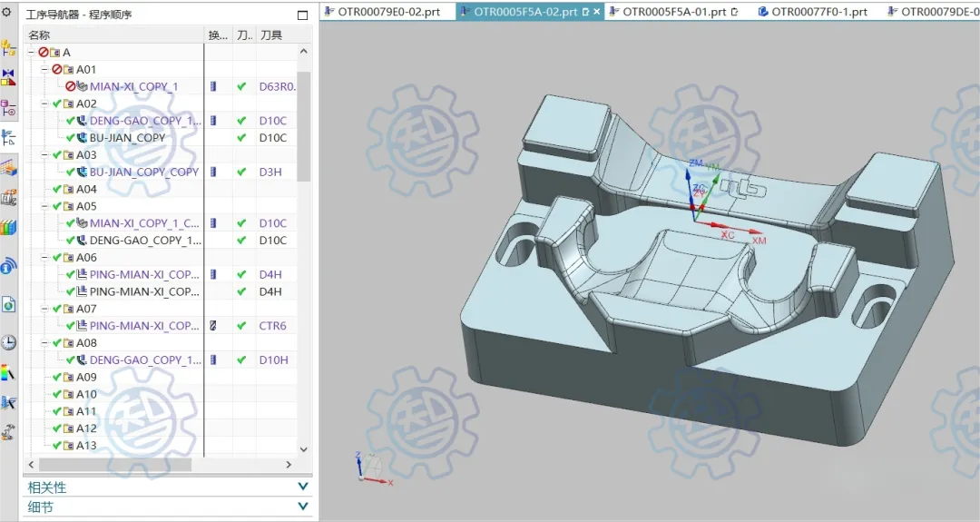Click the D63R0. tool cell
980x522 pixels.
[x=277, y=86]
